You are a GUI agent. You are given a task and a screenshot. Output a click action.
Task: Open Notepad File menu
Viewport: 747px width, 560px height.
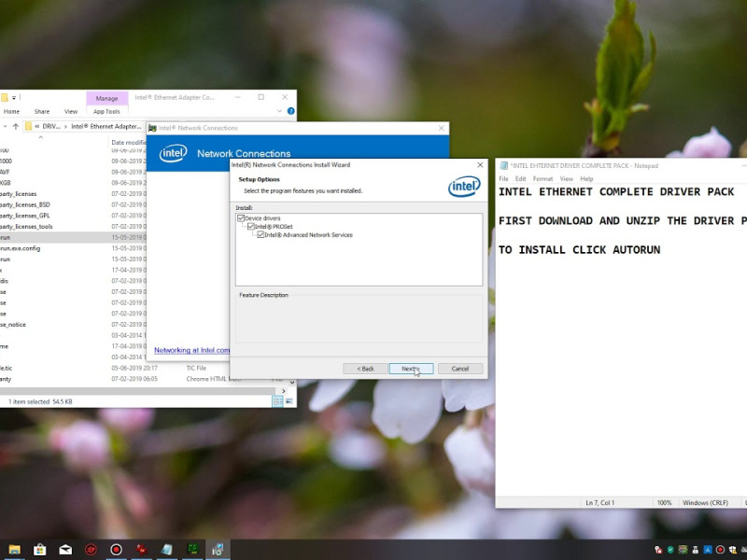[503, 178]
